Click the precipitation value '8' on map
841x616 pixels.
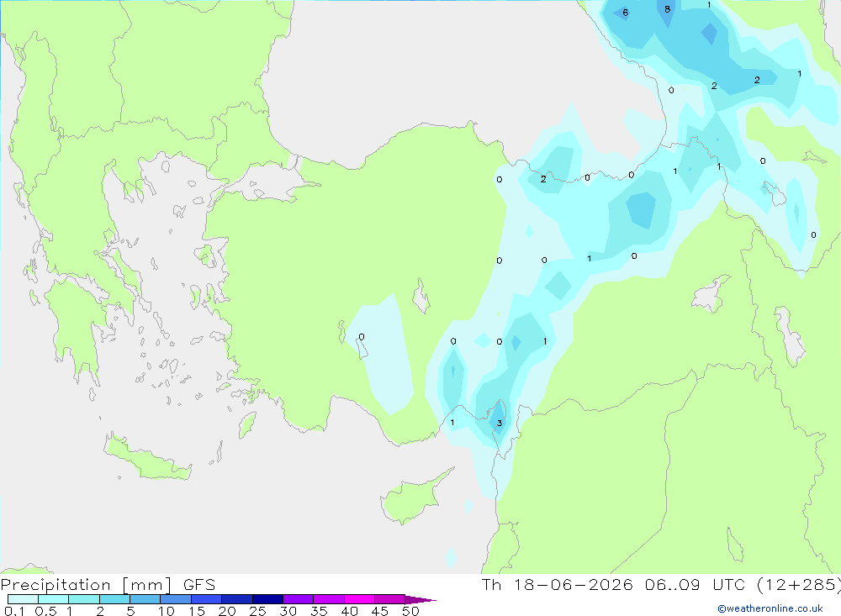[x=667, y=9]
